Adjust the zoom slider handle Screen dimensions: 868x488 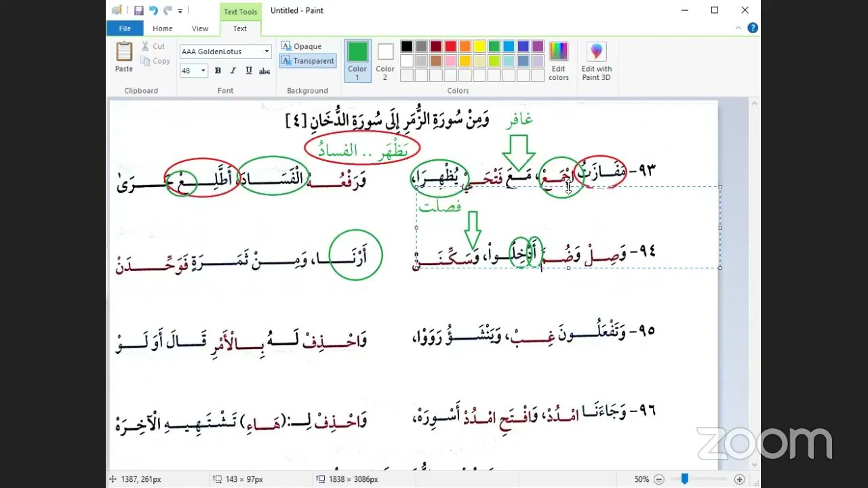tap(685, 479)
